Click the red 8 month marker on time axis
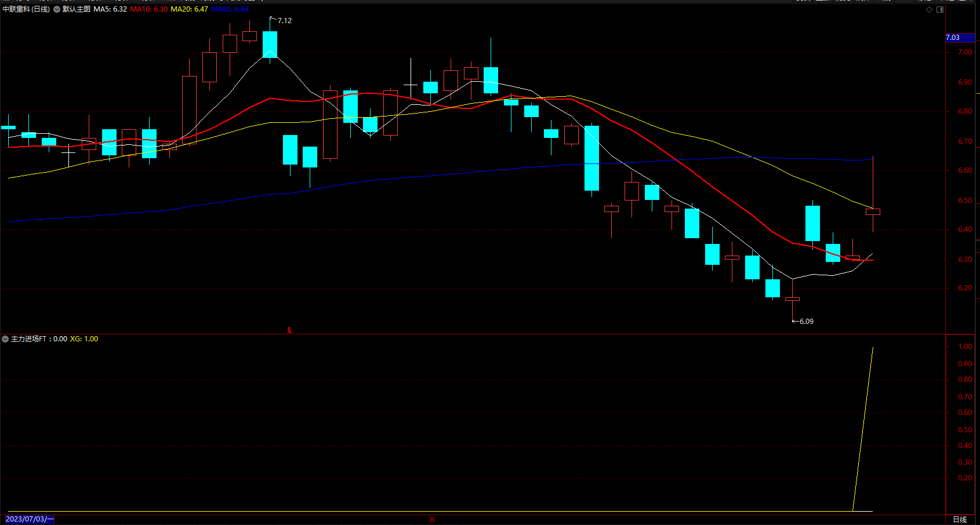The width and height of the screenshot is (980, 525). tap(432, 520)
